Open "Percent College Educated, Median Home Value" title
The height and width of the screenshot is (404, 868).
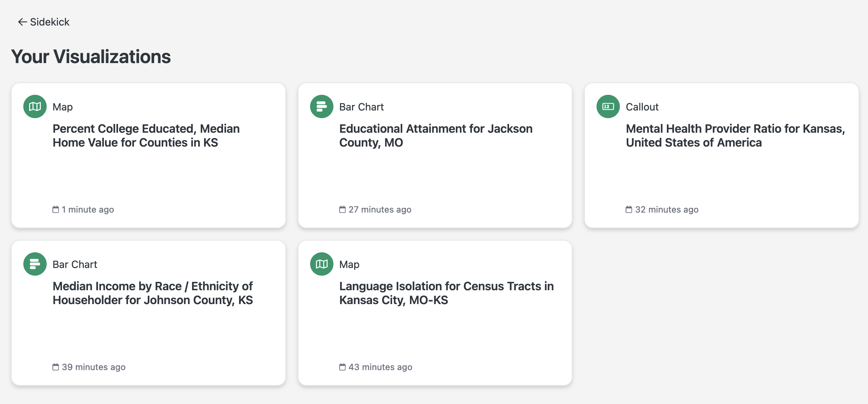pos(146,136)
